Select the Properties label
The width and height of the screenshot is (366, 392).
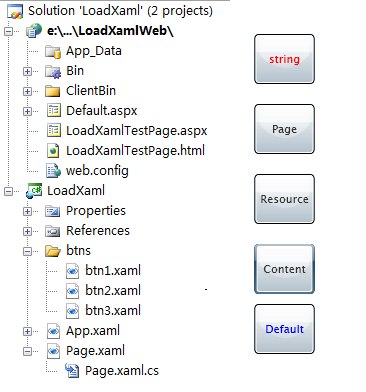[96, 211]
